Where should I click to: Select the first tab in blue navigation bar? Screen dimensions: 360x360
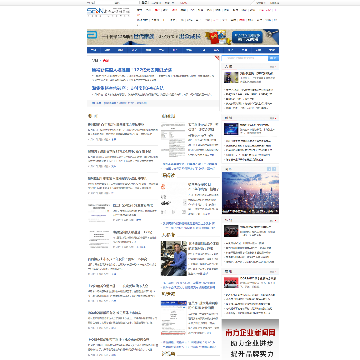click(x=94, y=50)
